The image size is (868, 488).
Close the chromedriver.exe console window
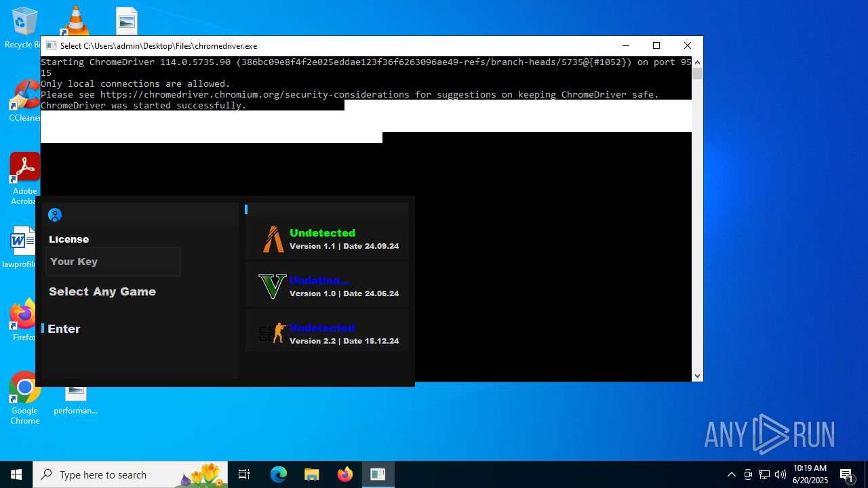[688, 45]
